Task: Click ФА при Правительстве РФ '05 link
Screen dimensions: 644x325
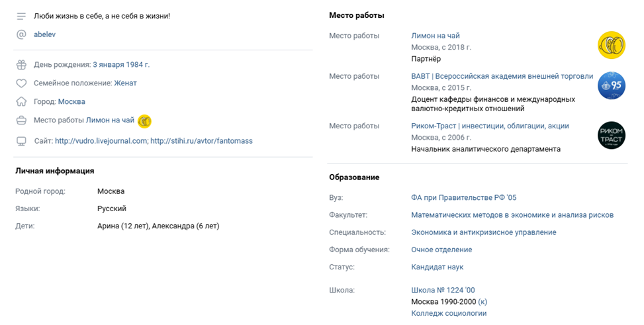Action: click(464, 198)
